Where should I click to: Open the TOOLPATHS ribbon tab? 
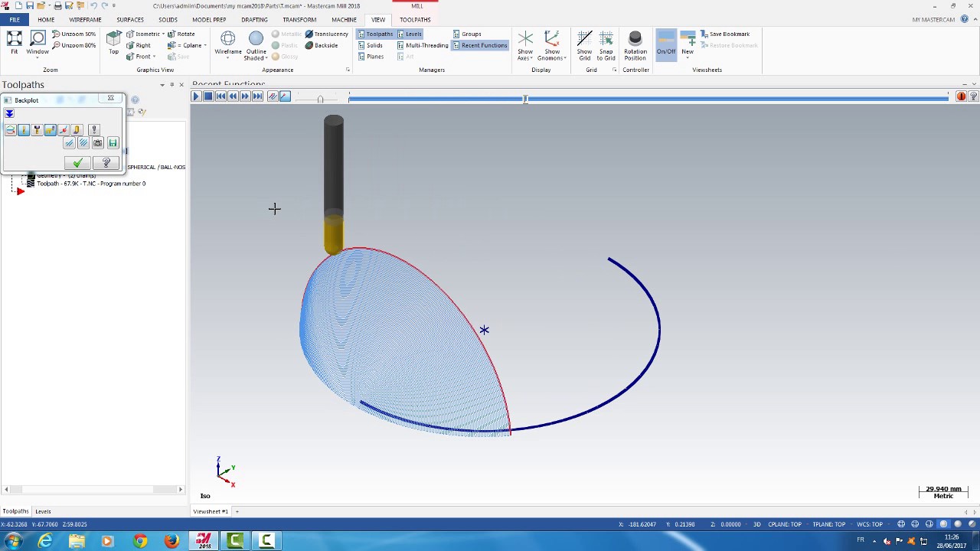click(x=415, y=19)
